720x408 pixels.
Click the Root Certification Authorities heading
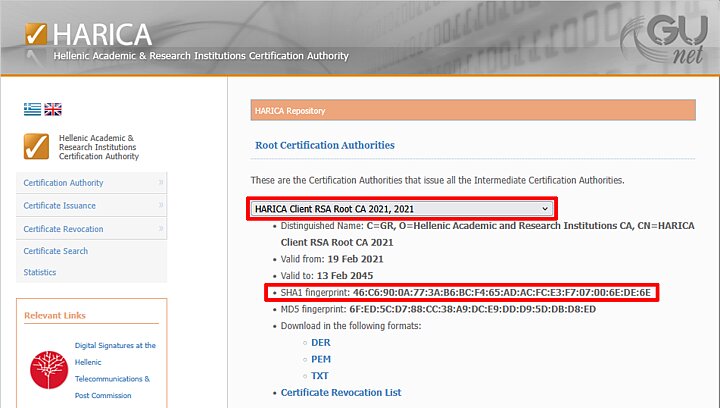[x=325, y=145]
